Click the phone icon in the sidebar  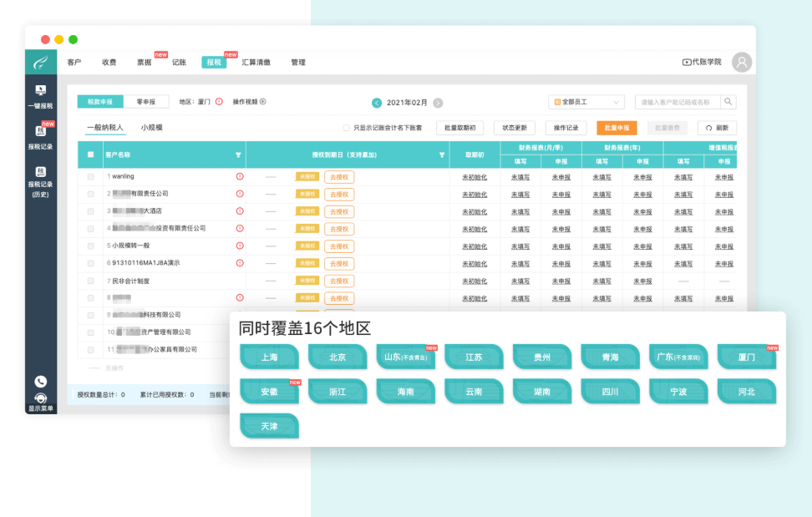40,381
